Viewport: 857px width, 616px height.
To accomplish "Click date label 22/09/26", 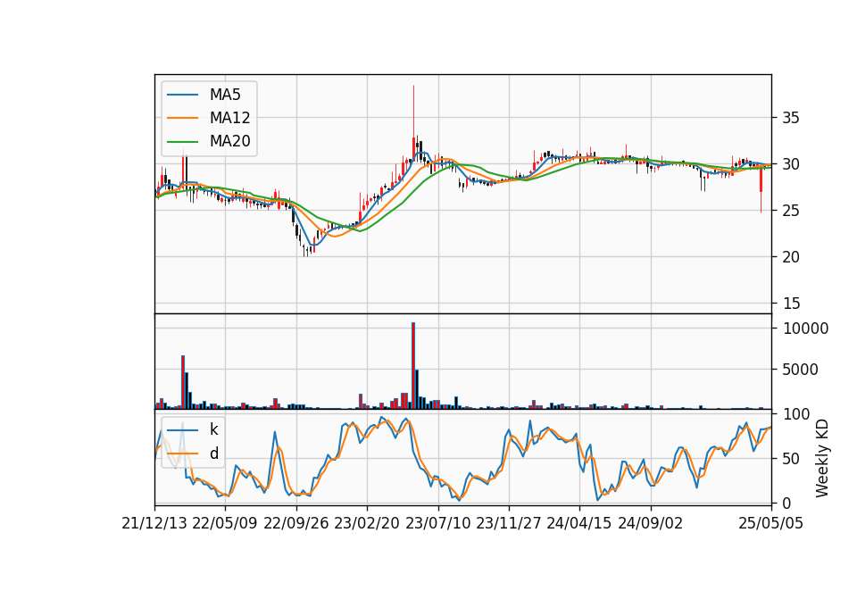I will tap(296, 523).
